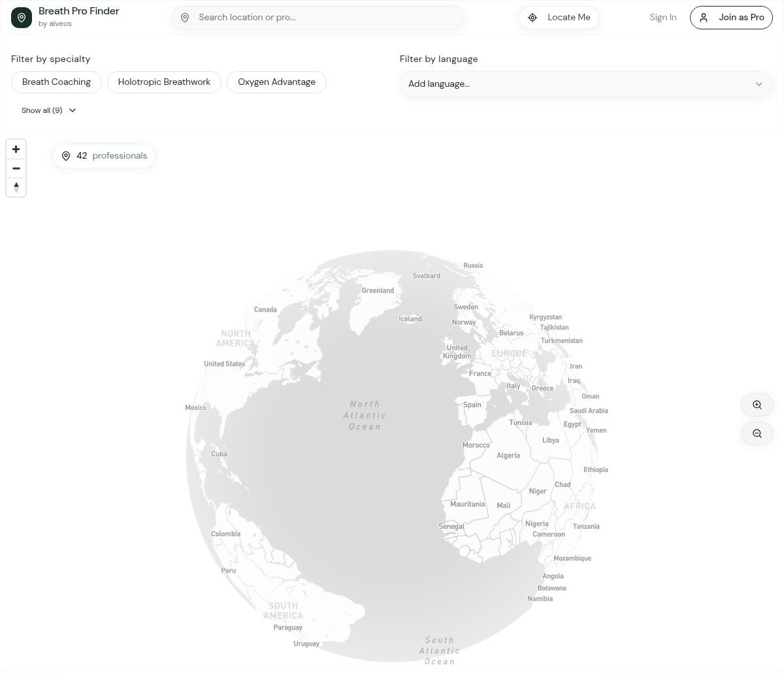Click the Sign In link
Viewport: 784px width, 679px height.
pos(663,18)
